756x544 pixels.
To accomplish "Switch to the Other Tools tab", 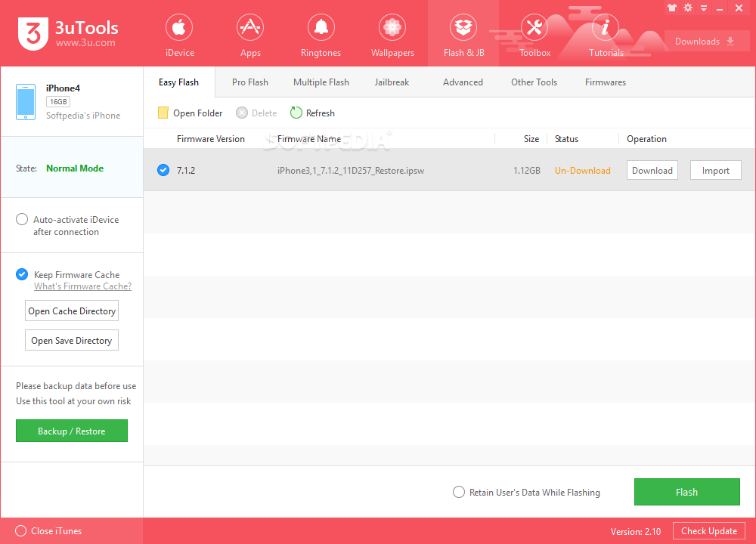I will tap(534, 82).
